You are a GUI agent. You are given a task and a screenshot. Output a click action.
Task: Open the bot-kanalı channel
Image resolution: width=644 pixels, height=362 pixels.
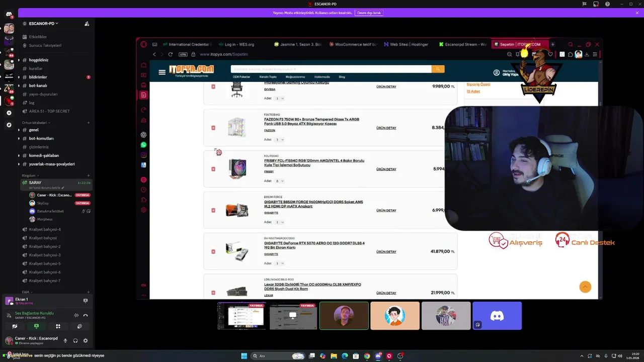[x=38, y=85]
